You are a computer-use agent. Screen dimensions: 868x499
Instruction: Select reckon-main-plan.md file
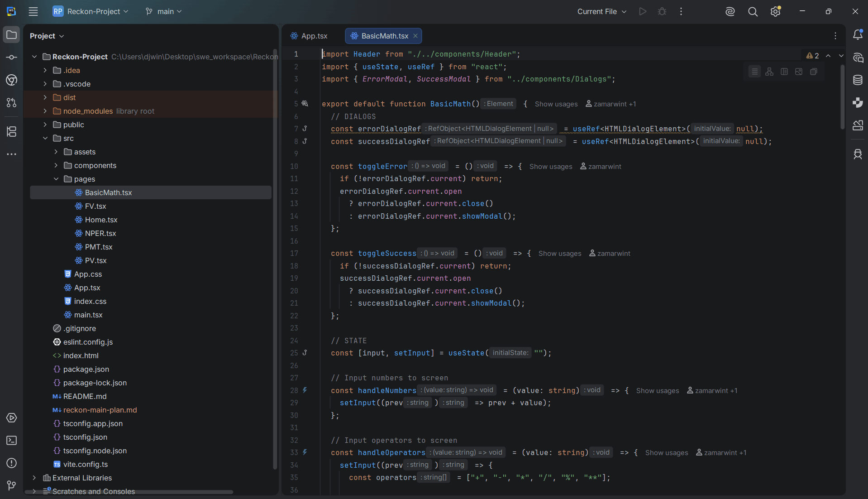151,410
